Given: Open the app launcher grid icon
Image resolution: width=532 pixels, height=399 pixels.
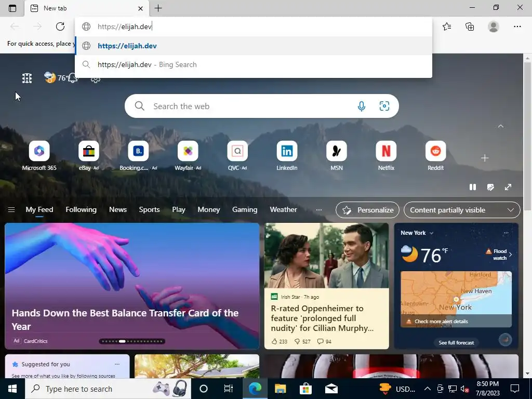Looking at the screenshot, I should point(27,78).
